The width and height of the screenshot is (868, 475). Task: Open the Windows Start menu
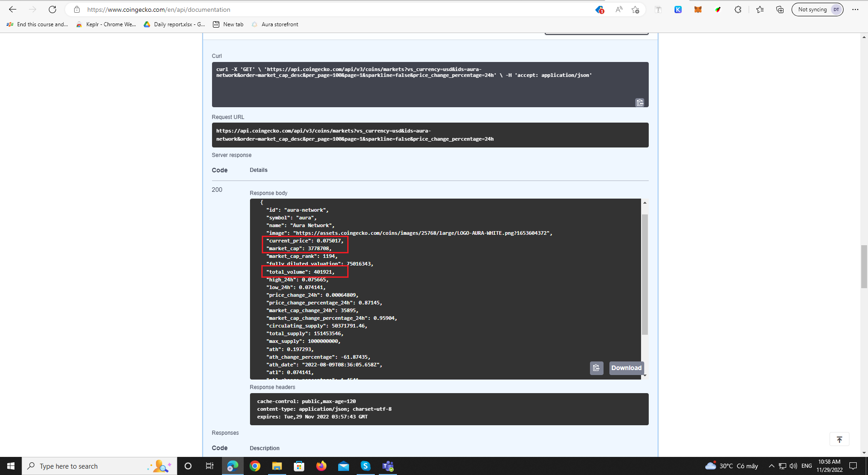tap(10, 466)
